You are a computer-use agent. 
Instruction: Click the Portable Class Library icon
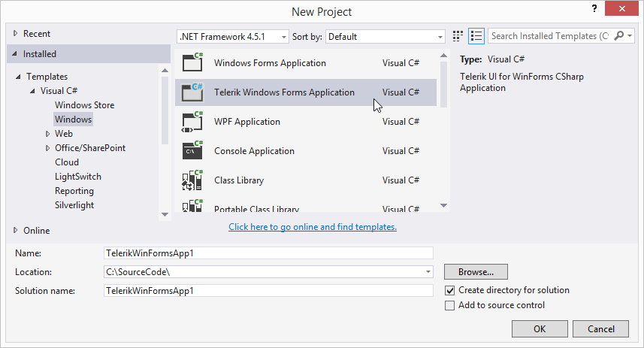[192, 205]
